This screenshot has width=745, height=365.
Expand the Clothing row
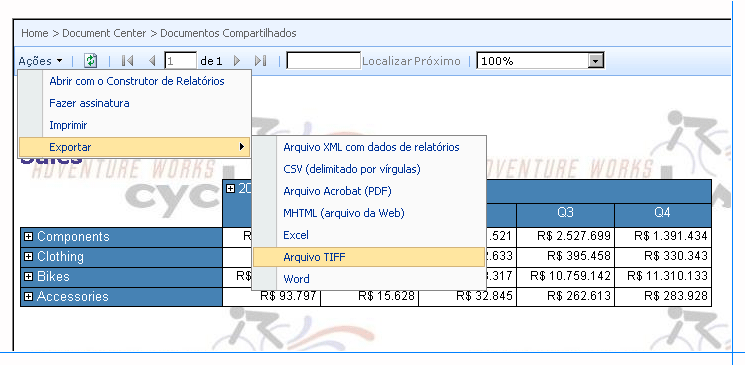[x=29, y=257]
